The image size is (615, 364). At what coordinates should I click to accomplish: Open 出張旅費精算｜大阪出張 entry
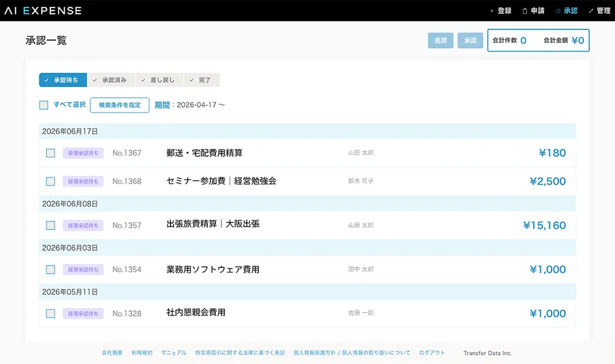213,224
